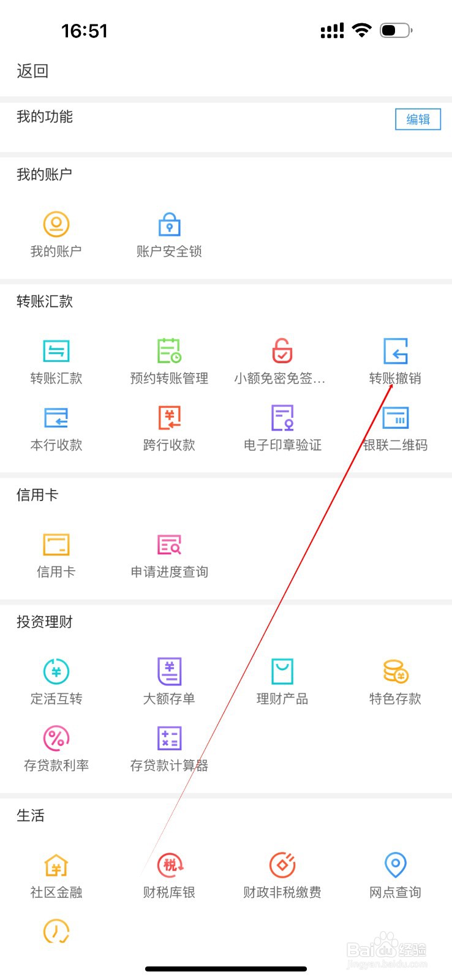Tap the 信用卡 section heading text
The height and width of the screenshot is (980, 452).
37,495
